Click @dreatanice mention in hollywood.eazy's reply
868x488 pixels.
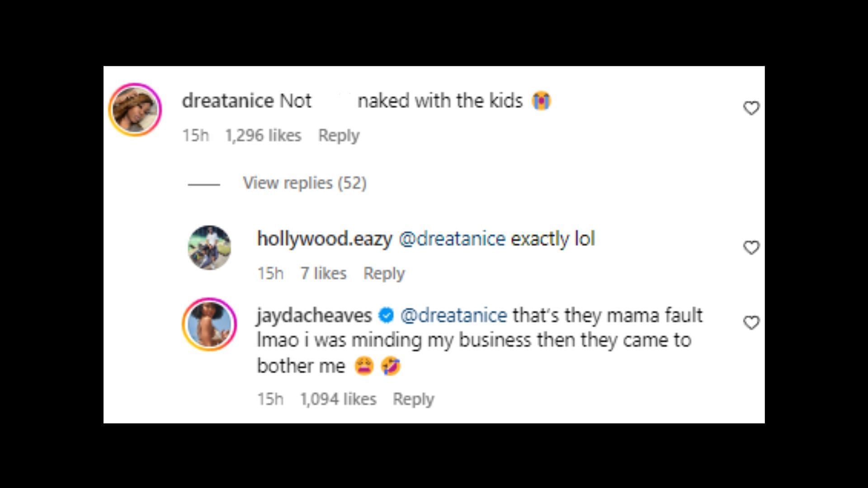452,239
